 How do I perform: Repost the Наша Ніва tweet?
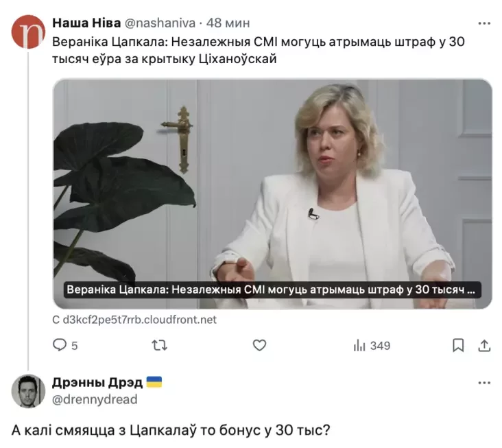159,345
